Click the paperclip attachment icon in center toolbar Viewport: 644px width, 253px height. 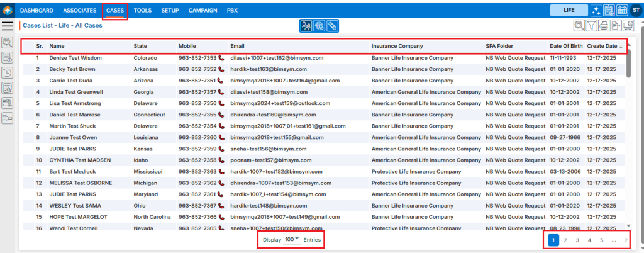(x=333, y=26)
